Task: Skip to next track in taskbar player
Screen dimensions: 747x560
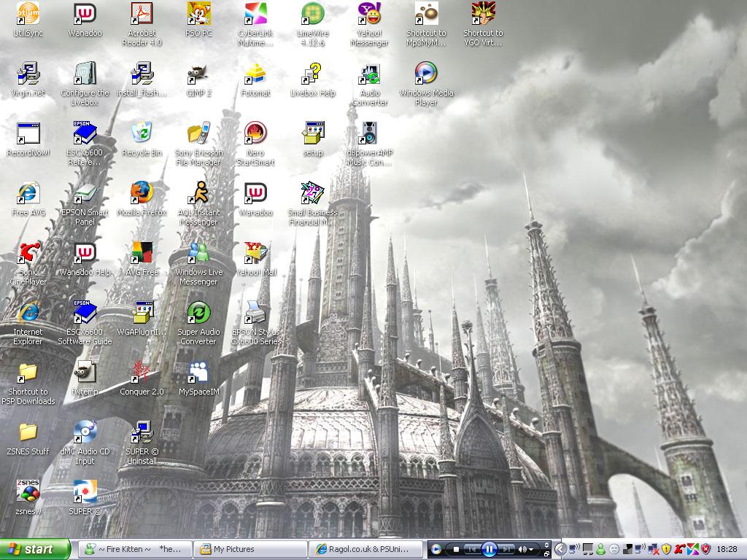Action: pos(507,549)
